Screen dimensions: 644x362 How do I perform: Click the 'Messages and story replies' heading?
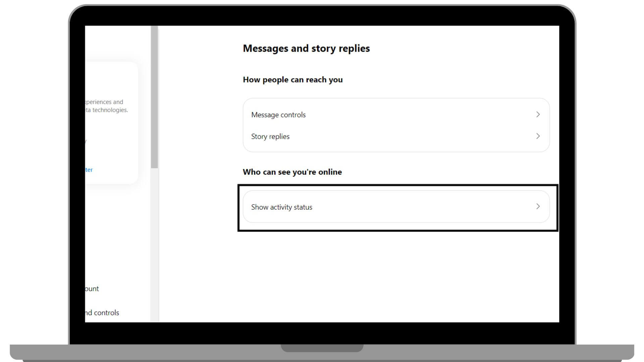pos(306,49)
